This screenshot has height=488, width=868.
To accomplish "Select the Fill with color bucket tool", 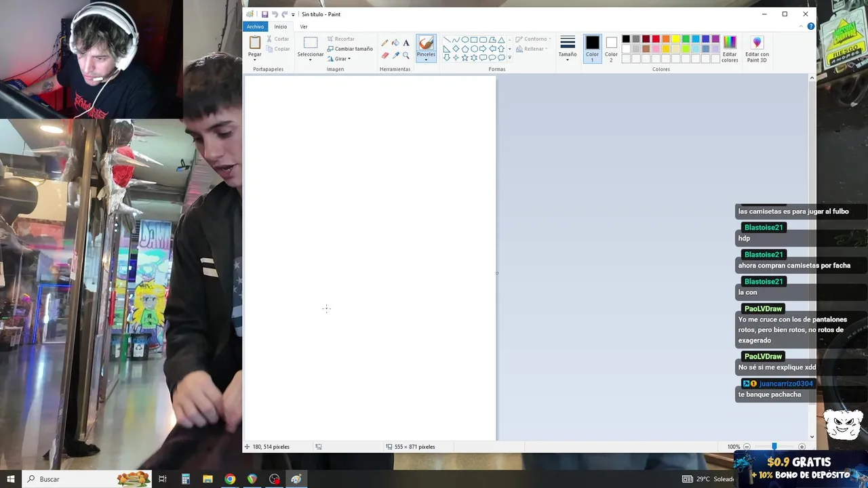I will click(395, 43).
